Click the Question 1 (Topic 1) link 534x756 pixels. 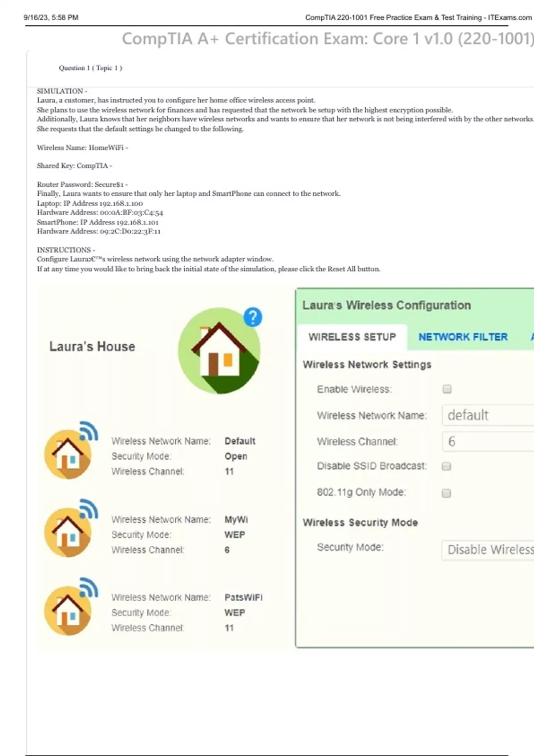90,68
